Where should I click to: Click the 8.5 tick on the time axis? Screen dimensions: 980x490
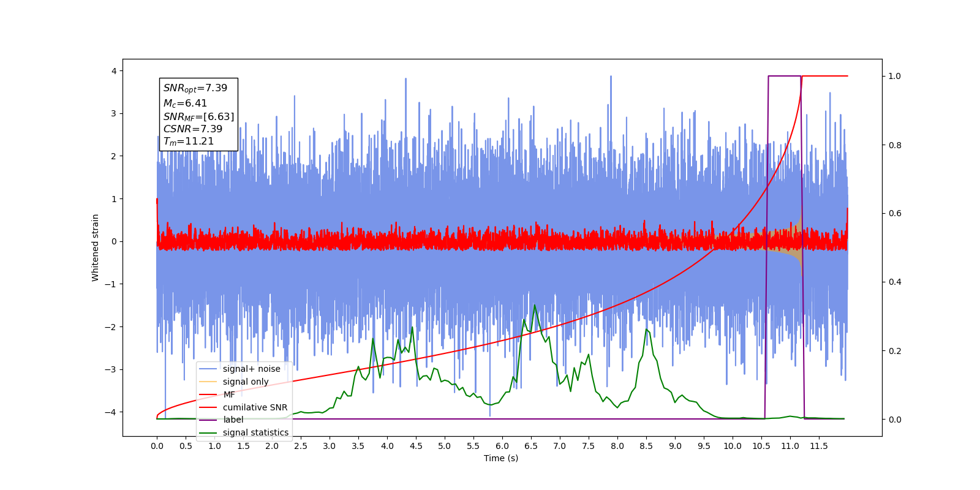(x=646, y=446)
